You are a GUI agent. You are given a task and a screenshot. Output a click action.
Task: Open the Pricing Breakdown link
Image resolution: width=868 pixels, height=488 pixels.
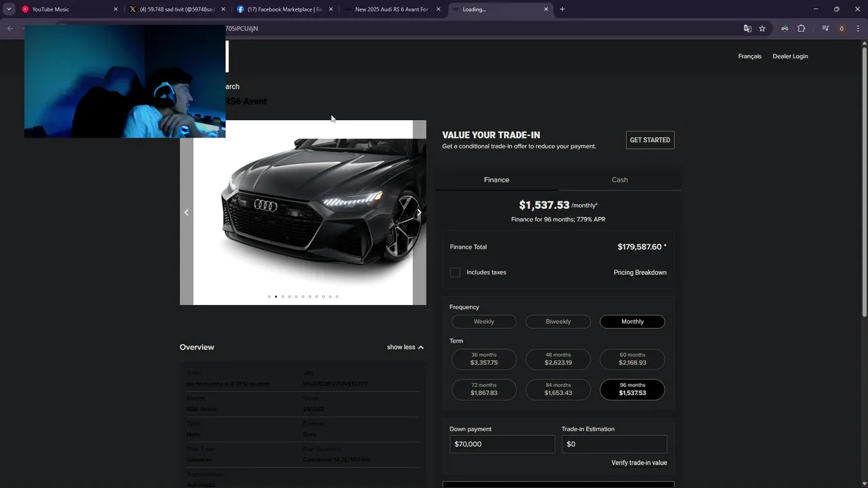(640, 272)
